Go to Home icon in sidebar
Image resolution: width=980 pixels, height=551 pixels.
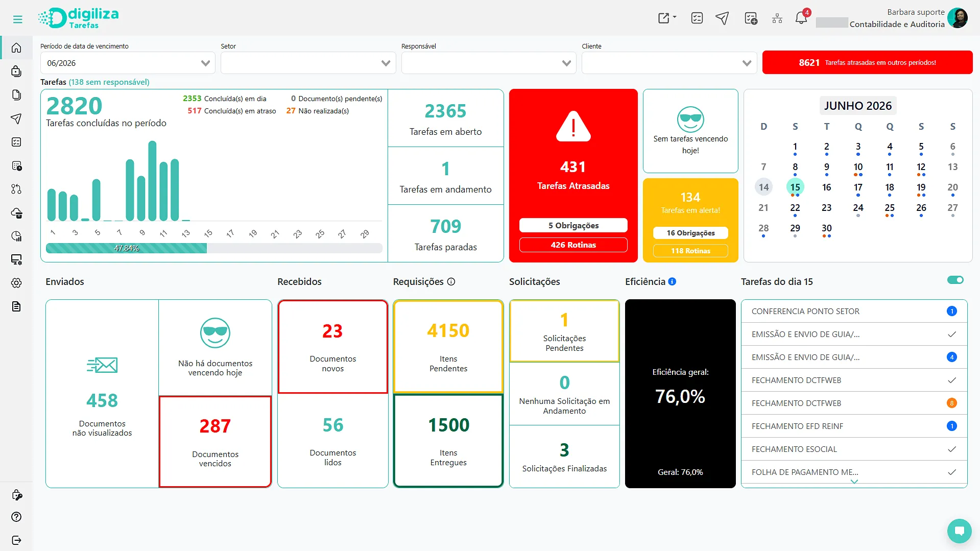pyautogui.click(x=16, y=48)
